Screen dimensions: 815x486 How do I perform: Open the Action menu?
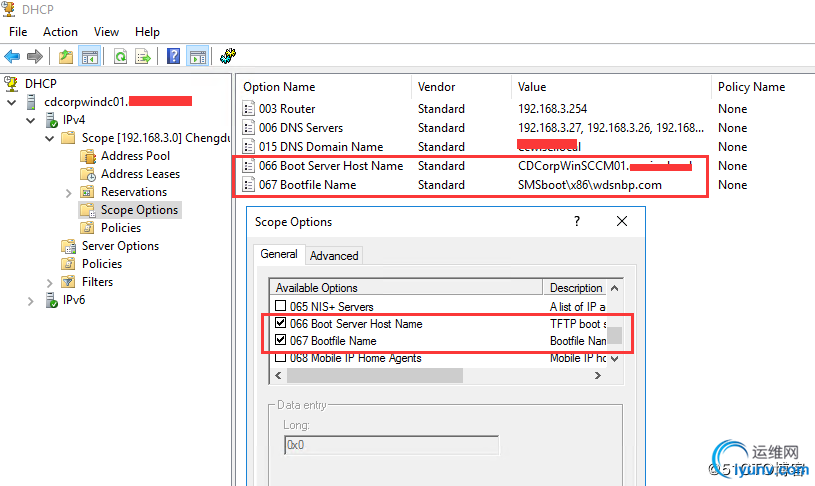coord(60,32)
